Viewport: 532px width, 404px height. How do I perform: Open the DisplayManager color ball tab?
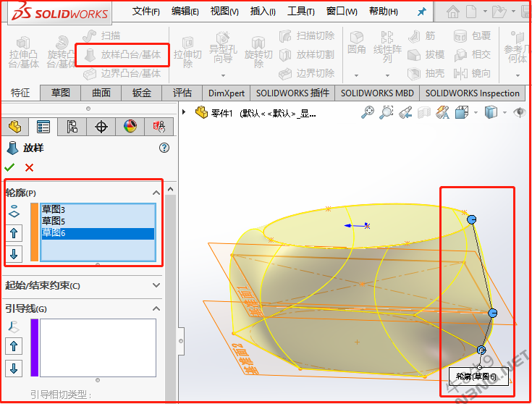click(130, 127)
